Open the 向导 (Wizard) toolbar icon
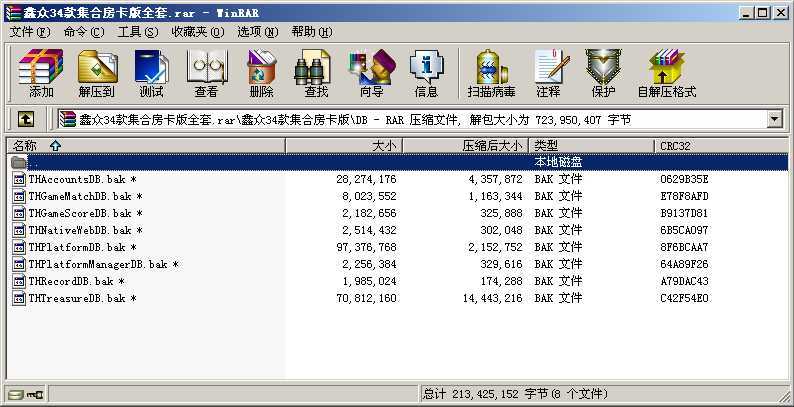Viewport: 794px width, 407px height. point(372,73)
